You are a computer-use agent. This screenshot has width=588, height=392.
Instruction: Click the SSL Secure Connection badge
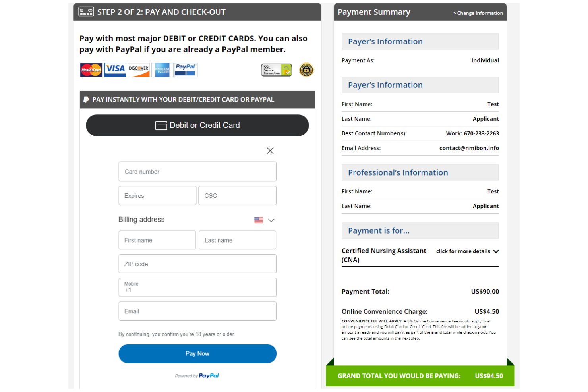276,70
